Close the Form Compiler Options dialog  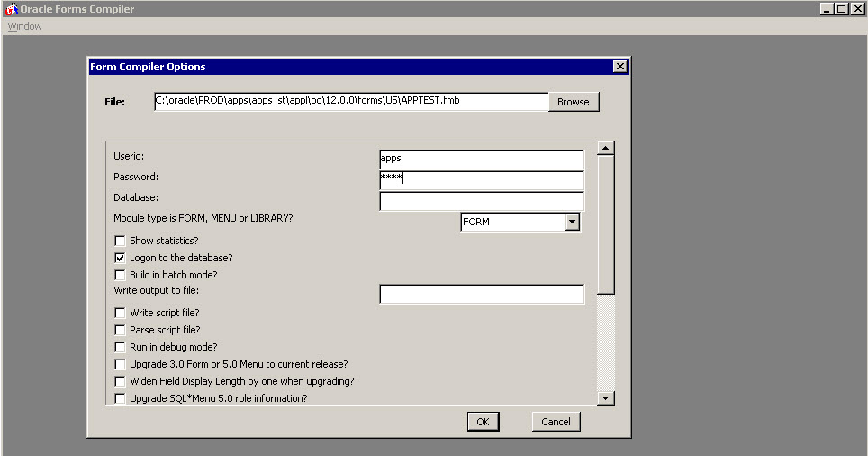620,67
